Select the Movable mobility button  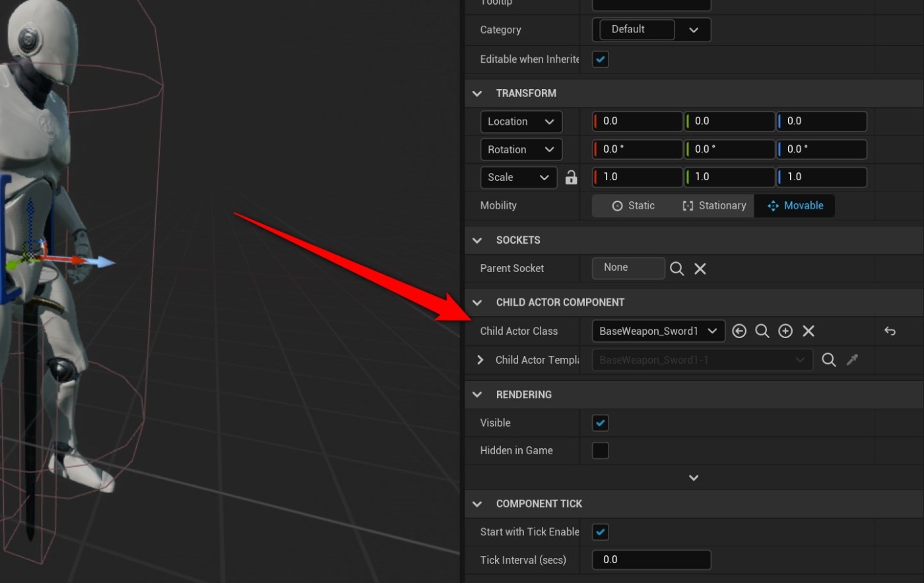tap(795, 205)
